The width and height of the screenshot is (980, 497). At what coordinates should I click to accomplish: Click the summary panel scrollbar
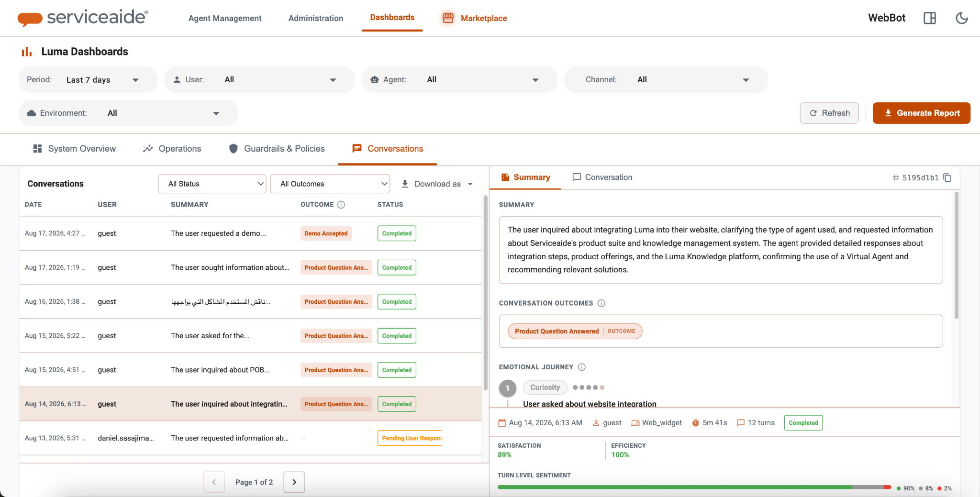pos(956,255)
